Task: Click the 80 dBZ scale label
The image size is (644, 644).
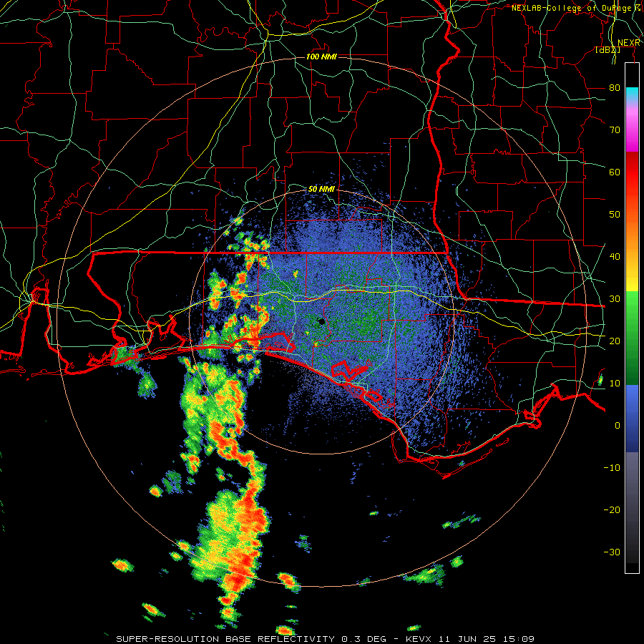Action: [x=615, y=87]
